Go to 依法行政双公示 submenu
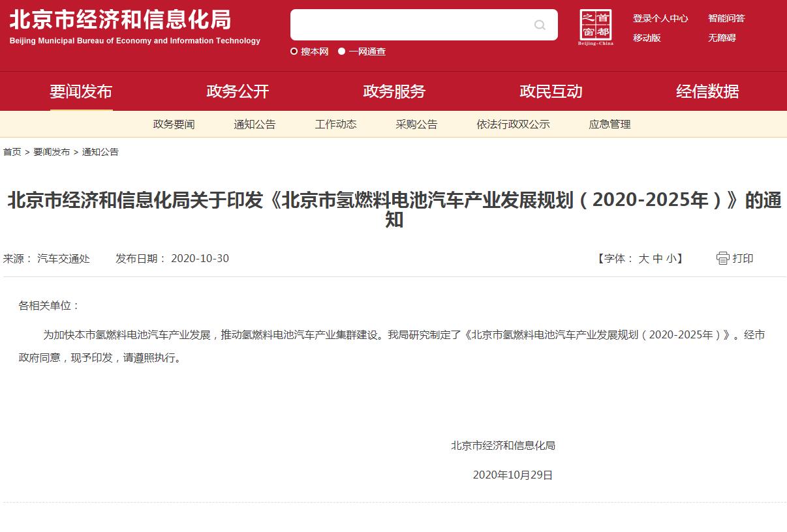Image resolution: width=787 pixels, height=532 pixels. pos(513,124)
